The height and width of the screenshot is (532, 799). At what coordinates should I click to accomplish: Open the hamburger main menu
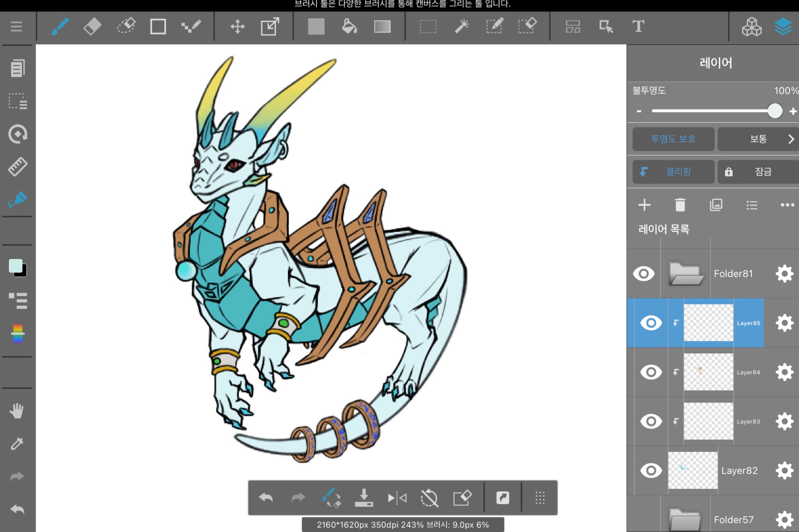click(x=16, y=27)
